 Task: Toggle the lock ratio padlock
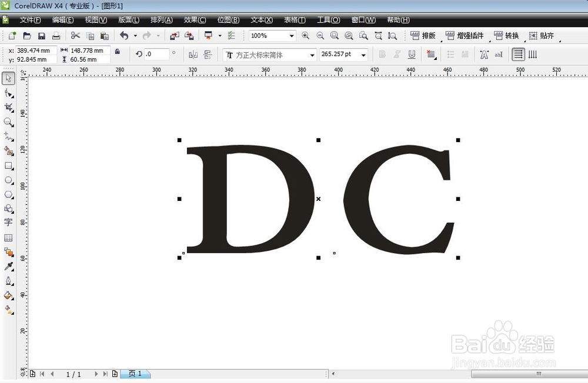[118, 51]
